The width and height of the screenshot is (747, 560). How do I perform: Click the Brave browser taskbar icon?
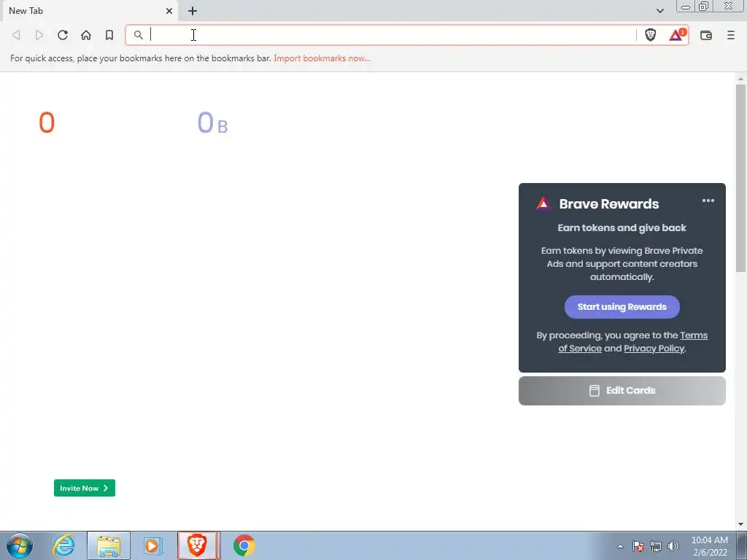198,545
